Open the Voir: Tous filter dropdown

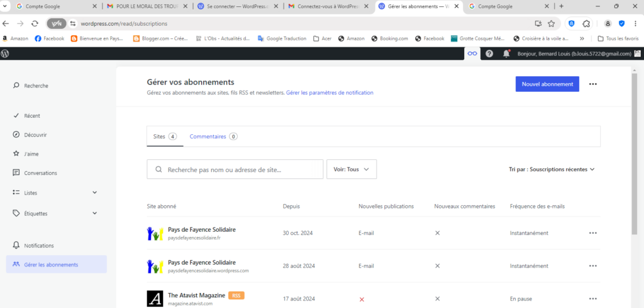351,169
